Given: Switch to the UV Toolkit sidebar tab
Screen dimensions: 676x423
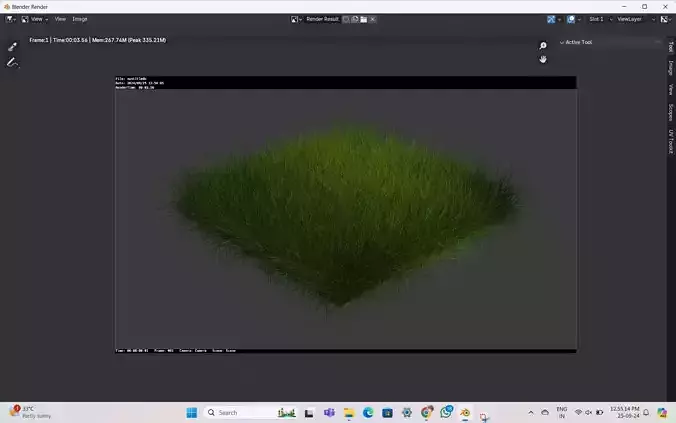Looking at the screenshot, I should pos(671,141).
